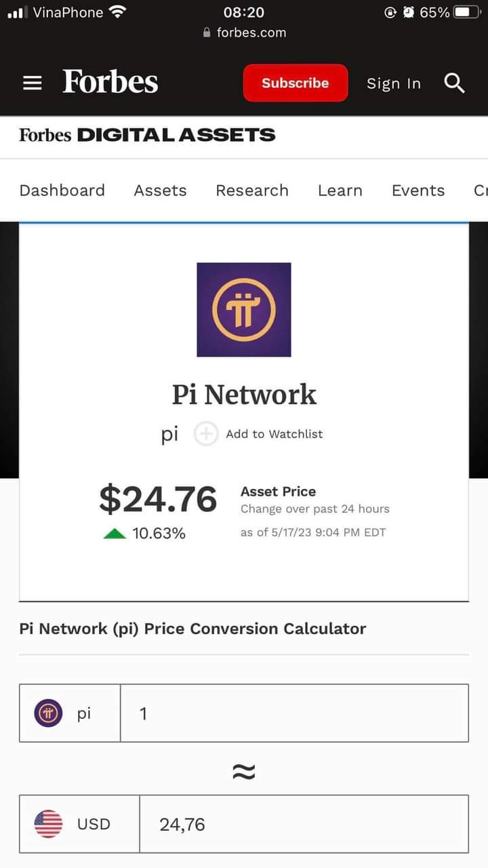Open the Assets tab

160,191
